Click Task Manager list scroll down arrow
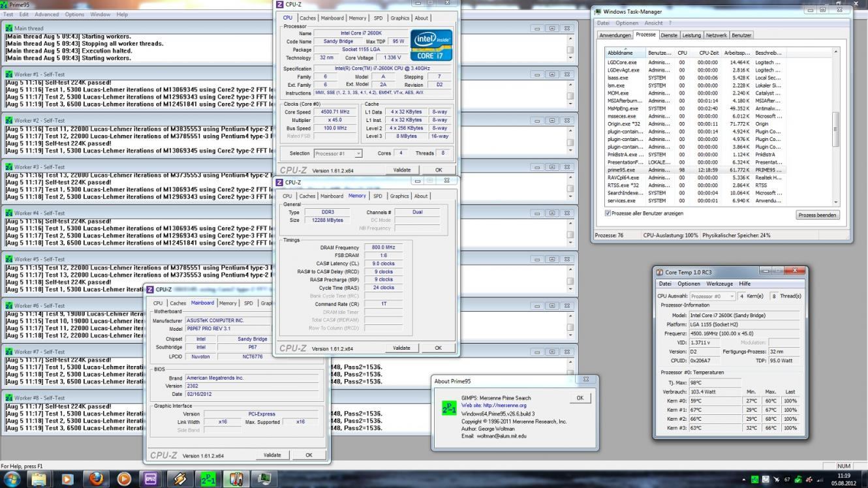The height and width of the screenshot is (488, 868). [x=835, y=203]
